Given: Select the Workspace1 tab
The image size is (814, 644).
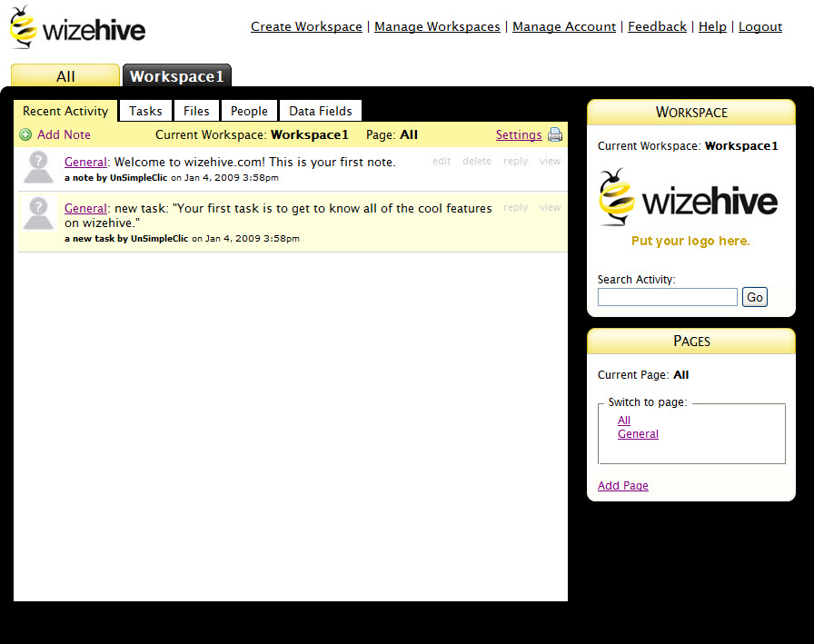Looking at the screenshot, I should (177, 75).
